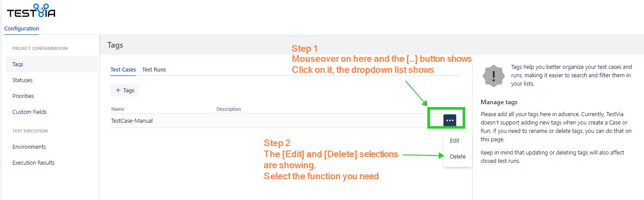Go to Statuses in the sidebar

(x=22, y=80)
